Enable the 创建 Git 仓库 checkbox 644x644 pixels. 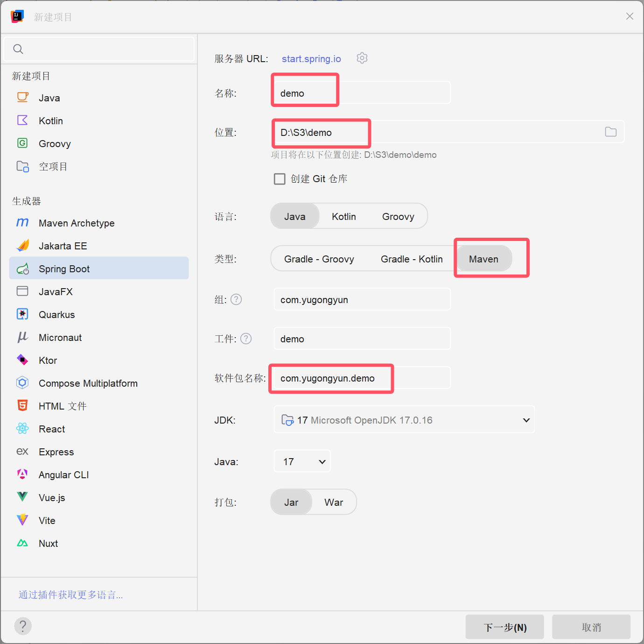280,178
